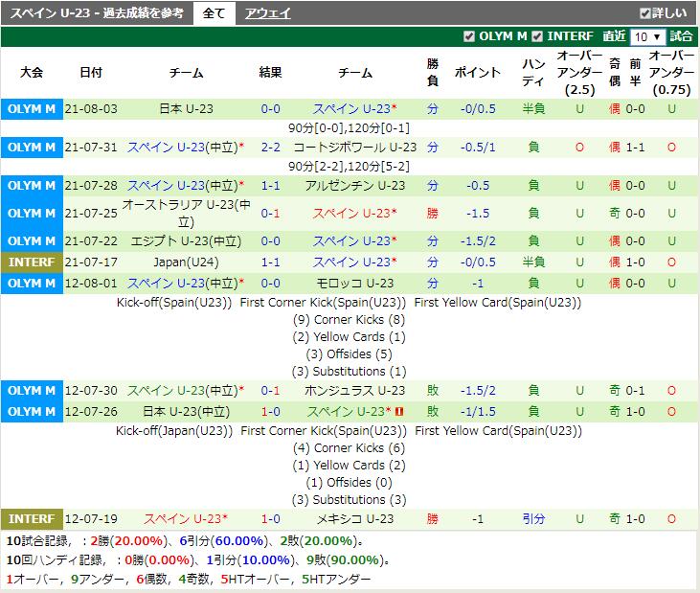The image size is (700, 593).
Task: Click OLYM M badge for 21-08-03
Action: [x=32, y=109]
